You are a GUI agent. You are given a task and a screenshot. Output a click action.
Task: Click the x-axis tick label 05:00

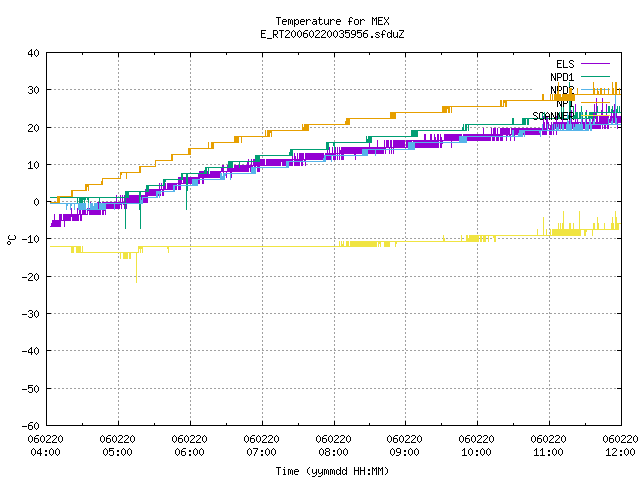(x=118, y=452)
